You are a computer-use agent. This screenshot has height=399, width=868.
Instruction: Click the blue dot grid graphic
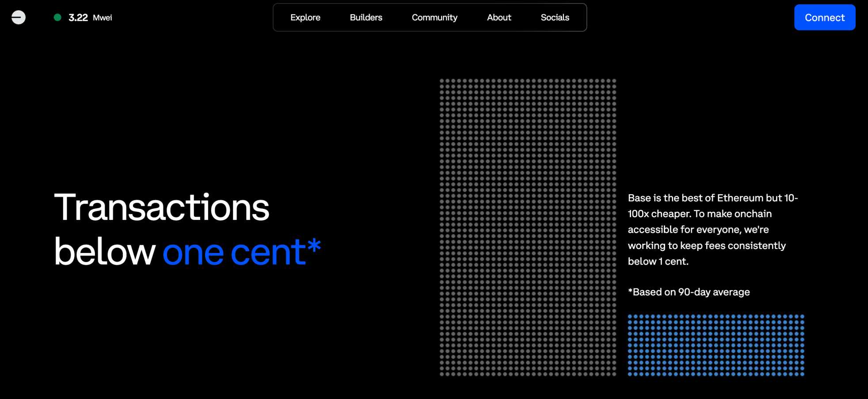716,345
